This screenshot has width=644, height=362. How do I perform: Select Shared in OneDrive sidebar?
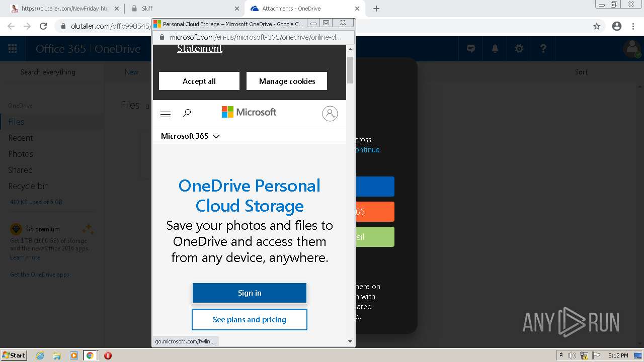20,170
